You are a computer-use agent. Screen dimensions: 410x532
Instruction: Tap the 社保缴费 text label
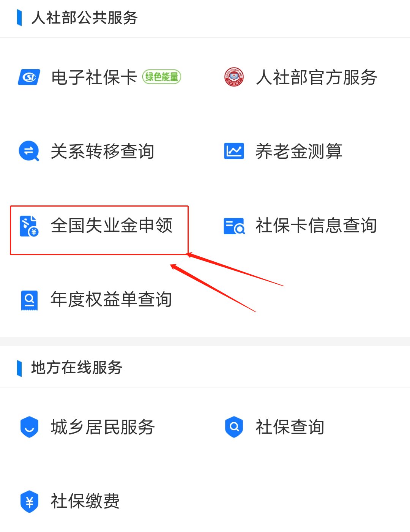[85, 501]
